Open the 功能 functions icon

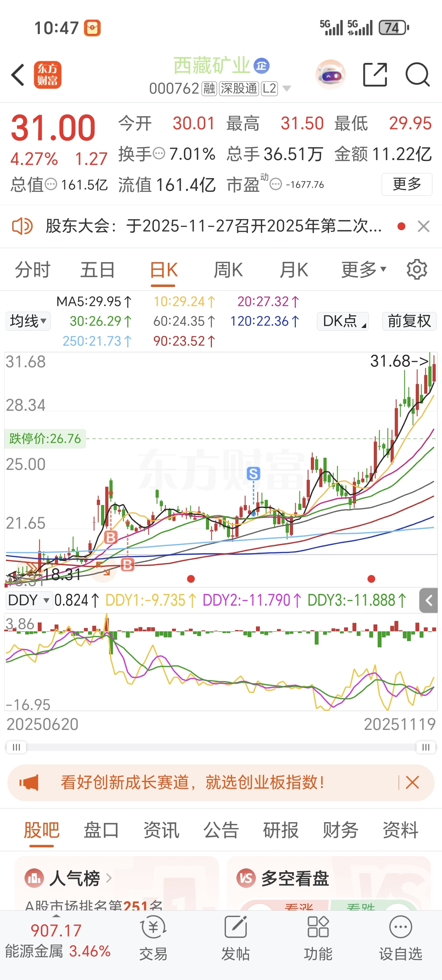(318, 927)
